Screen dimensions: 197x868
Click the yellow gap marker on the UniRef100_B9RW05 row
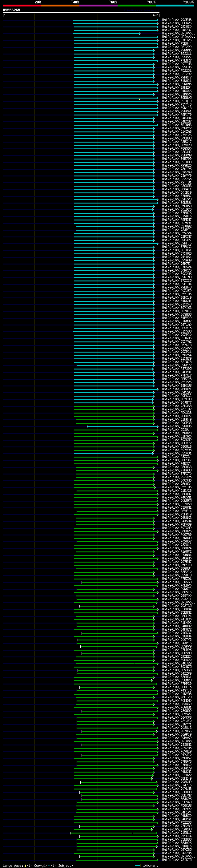point(139,99)
